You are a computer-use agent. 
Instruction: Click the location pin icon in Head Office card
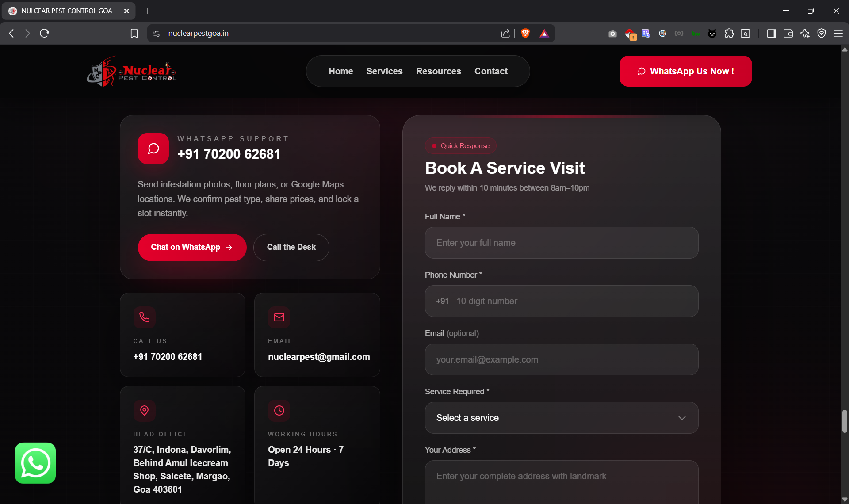click(144, 410)
